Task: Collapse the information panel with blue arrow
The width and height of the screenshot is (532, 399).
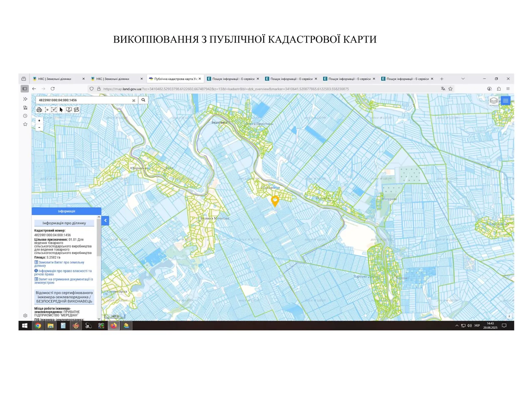Action: click(105, 220)
